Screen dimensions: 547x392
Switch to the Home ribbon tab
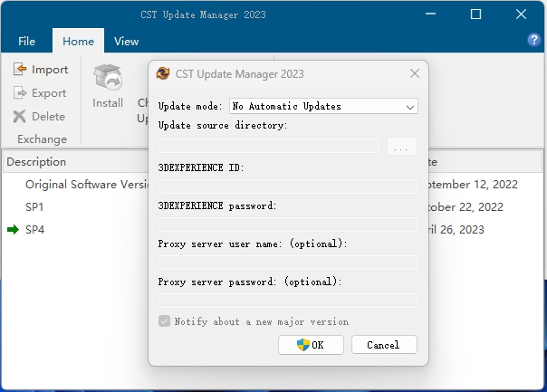(78, 41)
